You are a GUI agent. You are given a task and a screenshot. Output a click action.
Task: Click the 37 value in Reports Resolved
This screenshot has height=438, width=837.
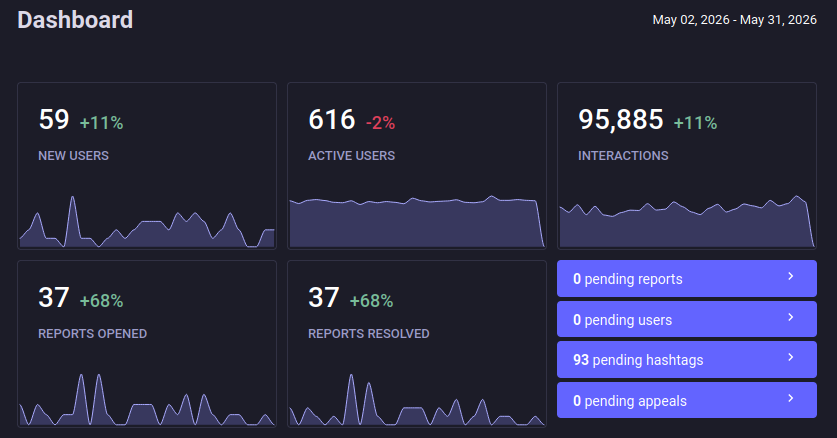coord(323,298)
